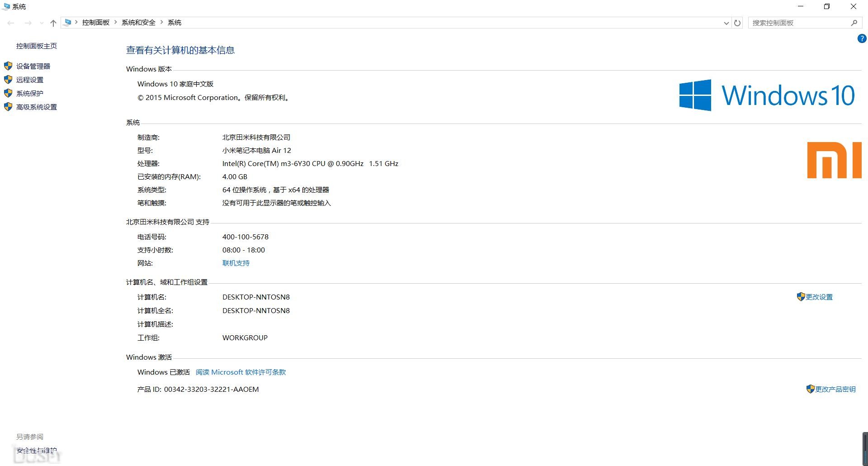The height and width of the screenshot is (466, 868).
Task: Click the blue help question mark icon
Action: (862, 39)
